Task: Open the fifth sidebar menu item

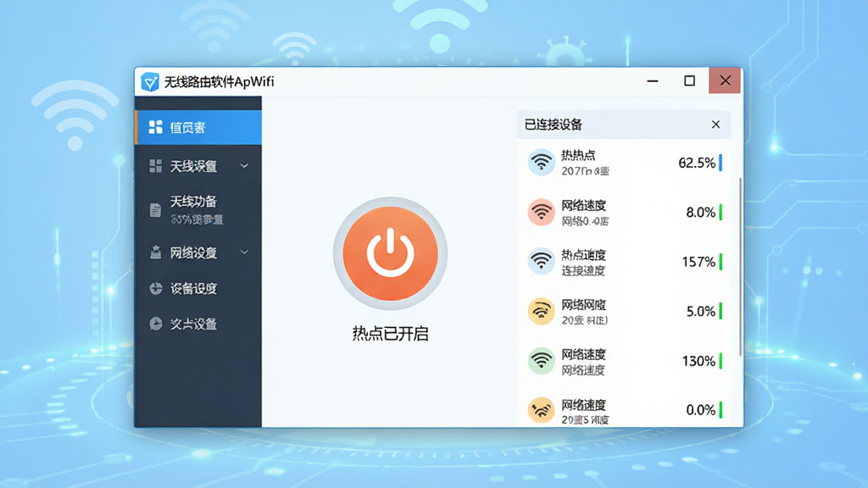Action: click(198, 288)
